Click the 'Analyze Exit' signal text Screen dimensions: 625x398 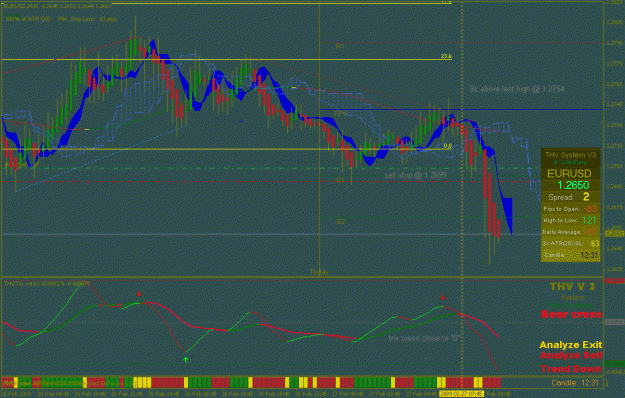coord(570,345)
